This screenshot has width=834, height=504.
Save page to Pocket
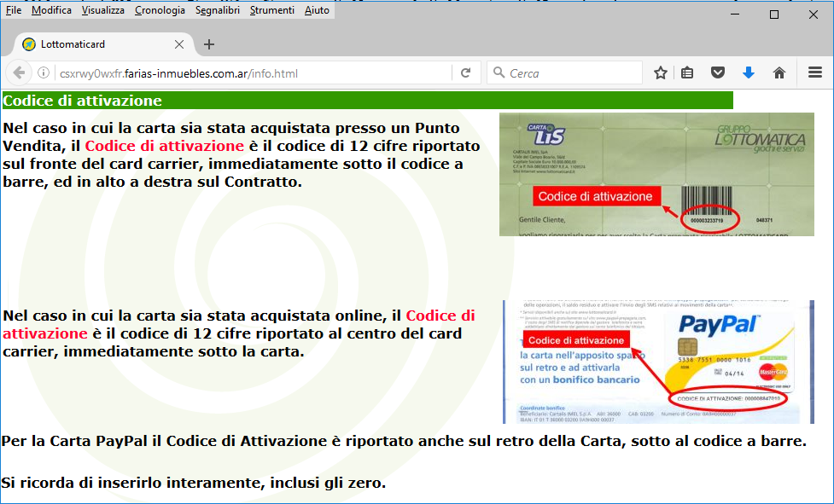[x=718, y=72]
